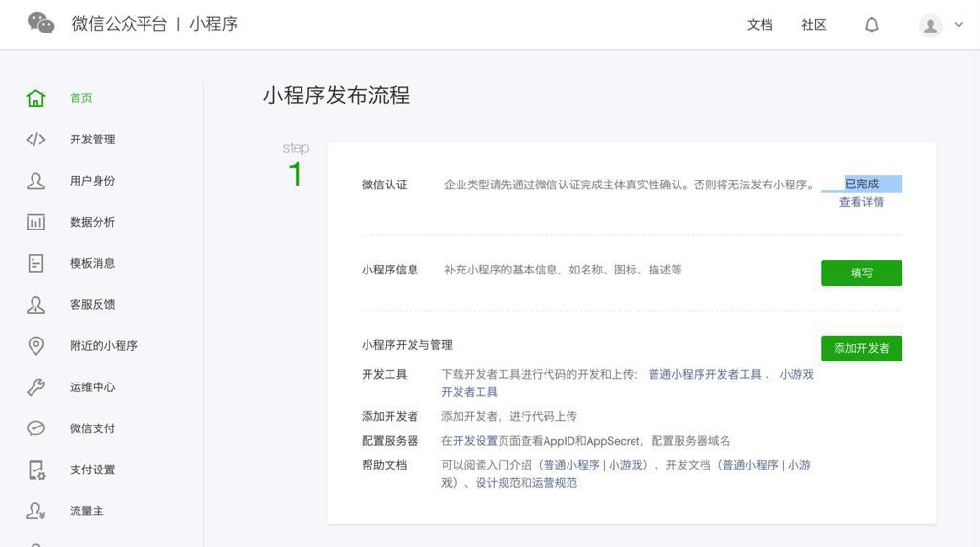Open the 开发设置 link
Screen dimensions: 980x547
pos(475,440)
